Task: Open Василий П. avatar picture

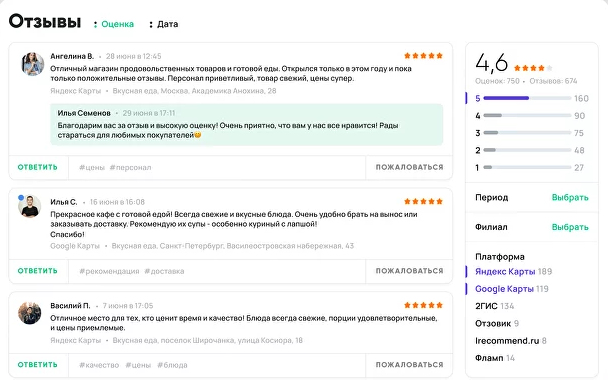Action: [29, 313]
